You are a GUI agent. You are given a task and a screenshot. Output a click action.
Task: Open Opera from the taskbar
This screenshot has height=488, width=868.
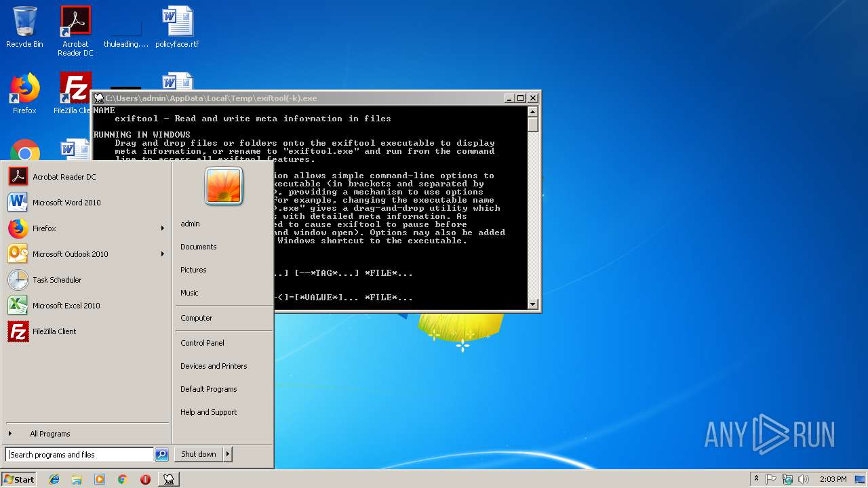pos(145,479)
